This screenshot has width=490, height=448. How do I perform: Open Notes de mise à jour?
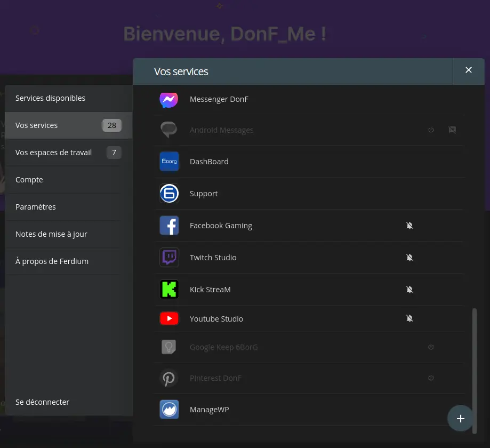point(68,234)
